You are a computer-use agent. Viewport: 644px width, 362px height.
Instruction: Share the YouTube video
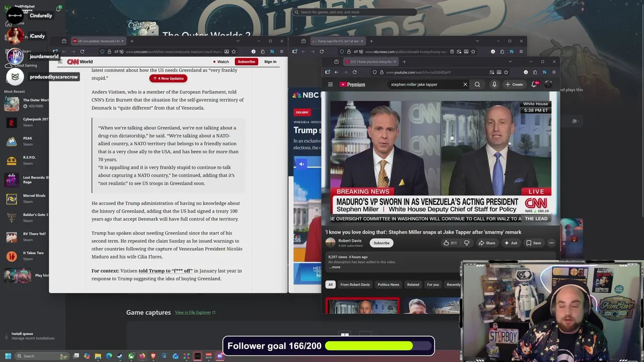click(487, 243)
